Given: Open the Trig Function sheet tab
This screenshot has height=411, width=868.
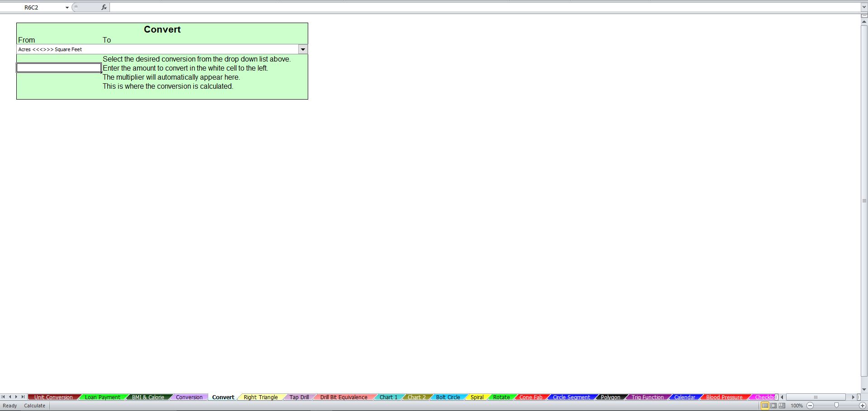Looking at the screenshot, I should pos(648,397).
